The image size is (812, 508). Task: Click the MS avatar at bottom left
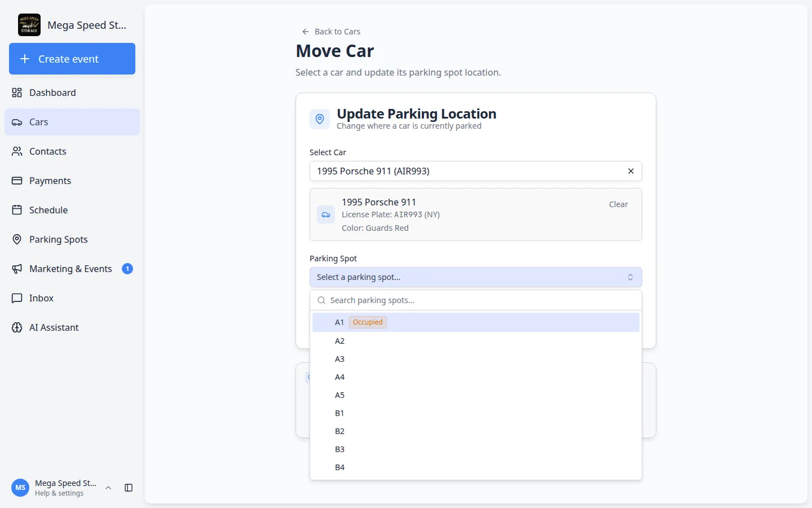20,488
